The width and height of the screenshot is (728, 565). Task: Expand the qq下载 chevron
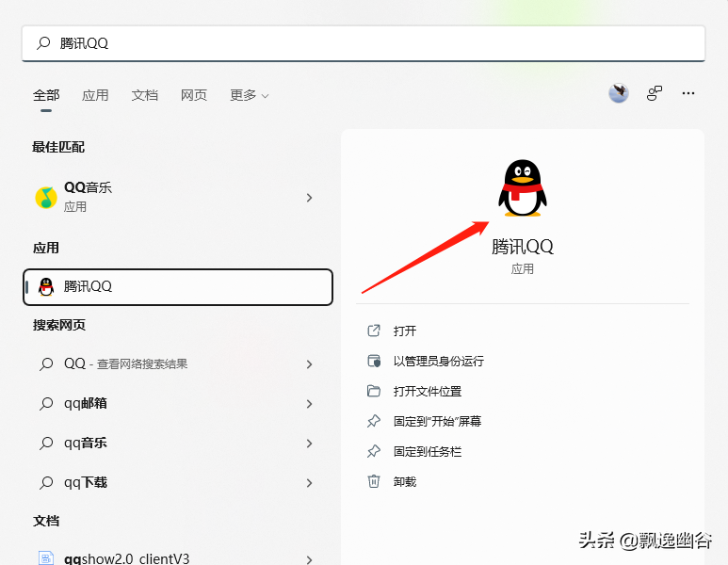click(309, 483)
